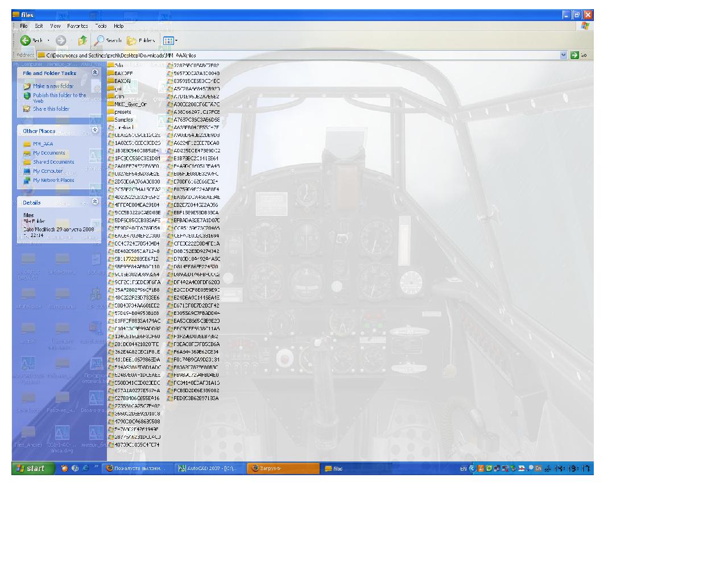Click the Views toolbar icon

[168, 40]
